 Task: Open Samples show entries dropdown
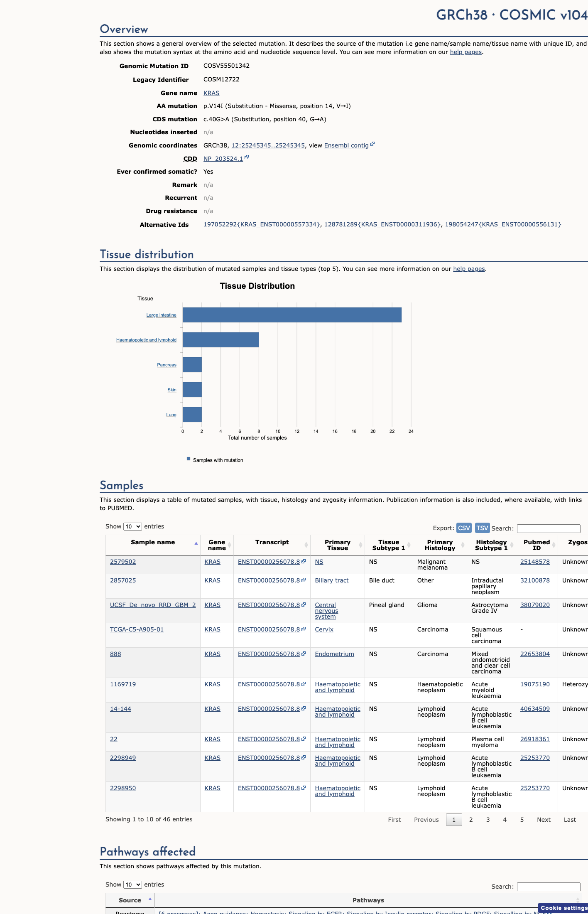click(133, 526)
